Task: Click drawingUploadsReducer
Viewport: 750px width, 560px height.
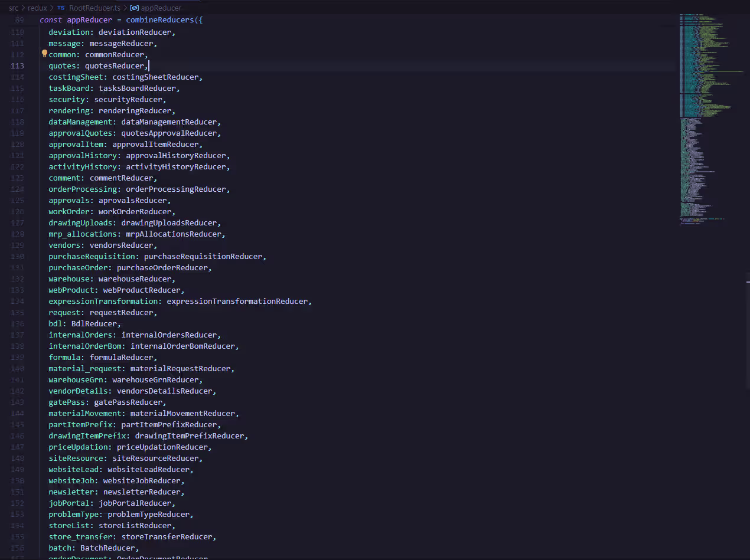Action: tap(169, 222)
